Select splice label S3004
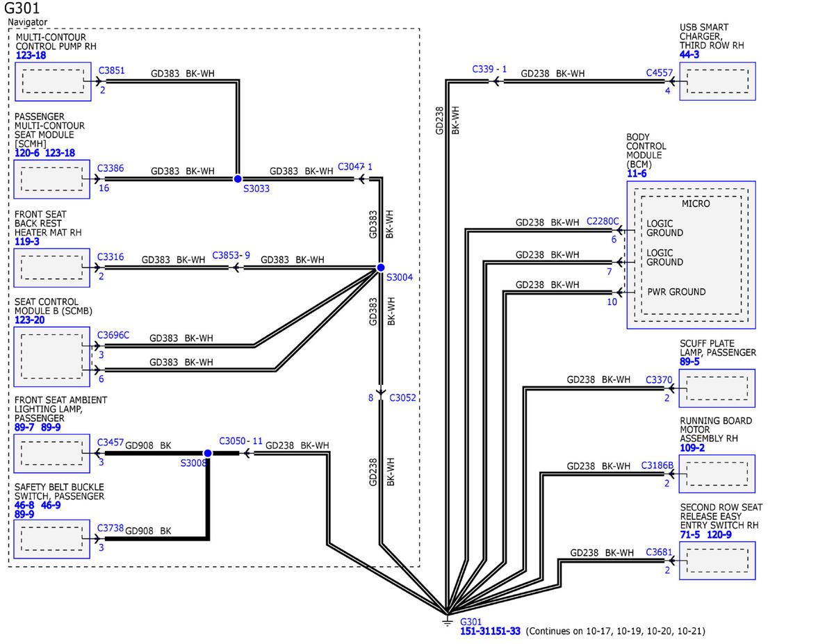The height and width of the screenshot is (644, 834). [400, 278]
